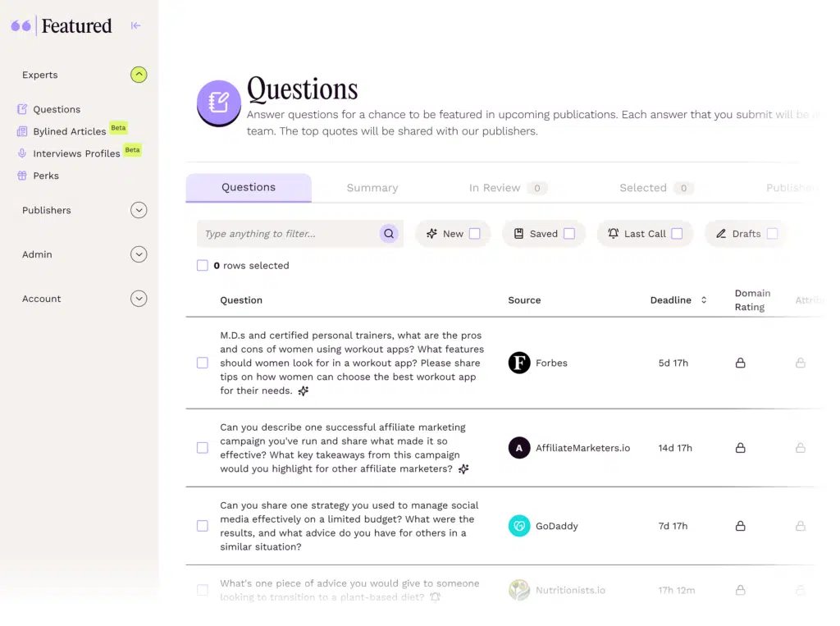Collapse the Experts sidebar section
The image size is (840, 626).
coord(139,75)
